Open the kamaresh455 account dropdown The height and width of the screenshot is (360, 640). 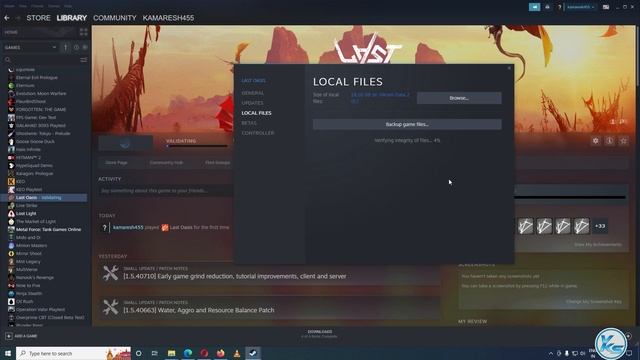[x=580, y=7]
